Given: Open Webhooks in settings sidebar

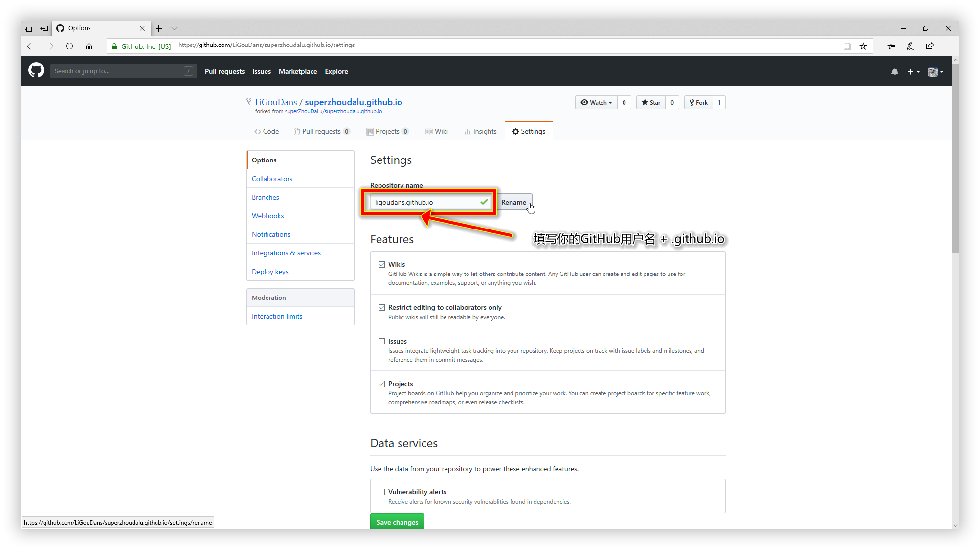Looking at the screenshot, I should click(x=267, y=216).
